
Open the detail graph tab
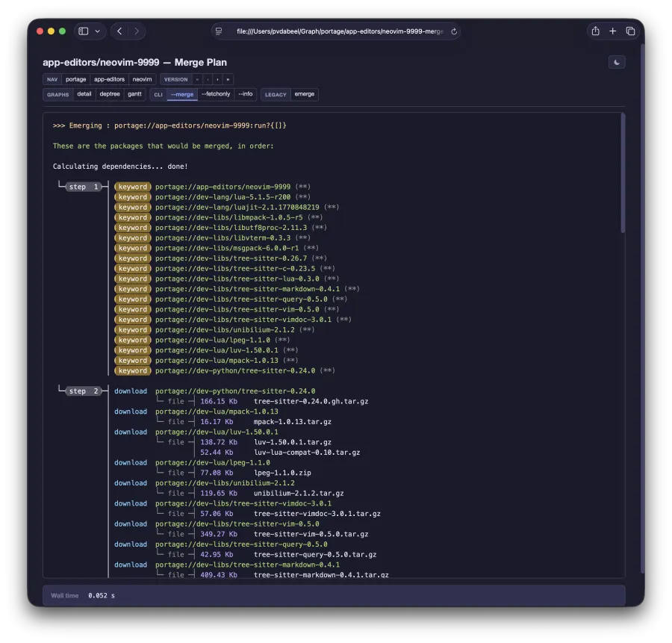84,94
